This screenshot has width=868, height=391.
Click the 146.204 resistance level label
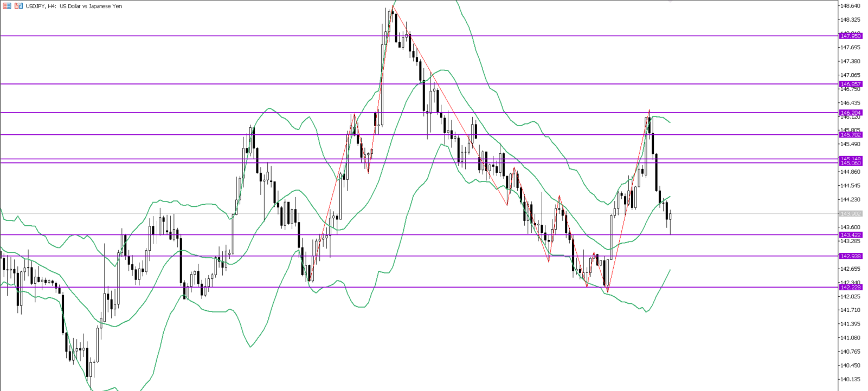click(850, 113)
